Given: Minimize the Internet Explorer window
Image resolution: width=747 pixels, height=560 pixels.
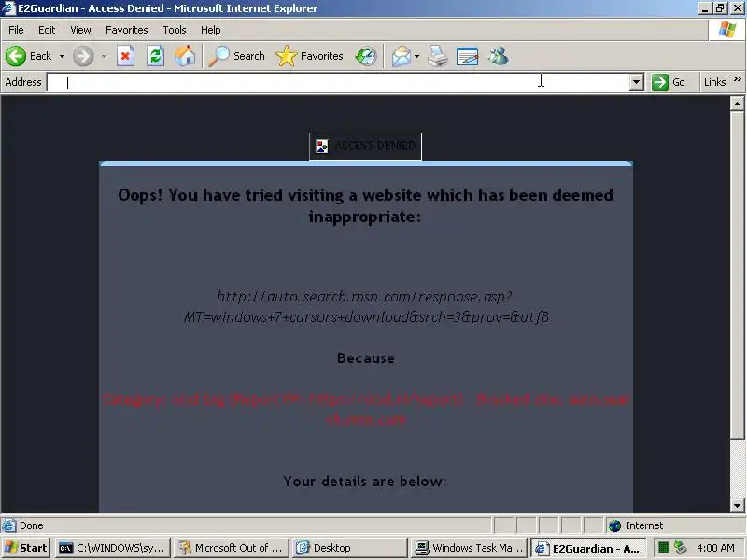Looking at the screenshot, I should [x=706, y=8].
